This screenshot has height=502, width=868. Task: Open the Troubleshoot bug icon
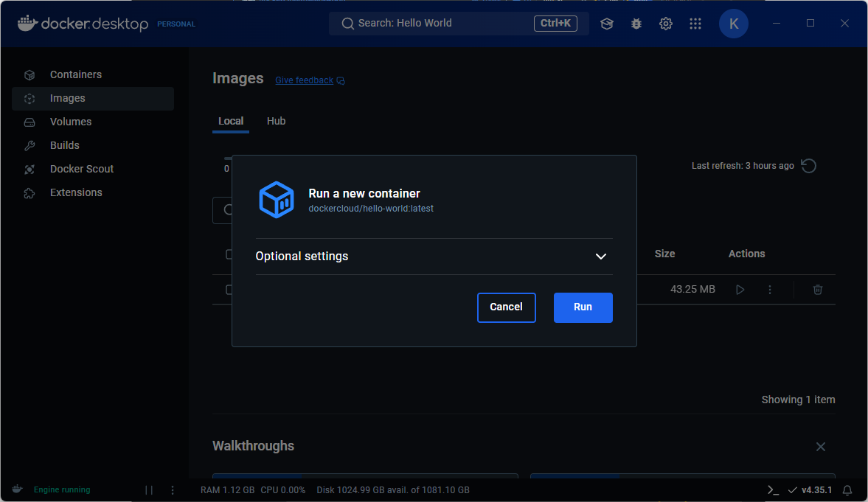(x=636, y=24)
